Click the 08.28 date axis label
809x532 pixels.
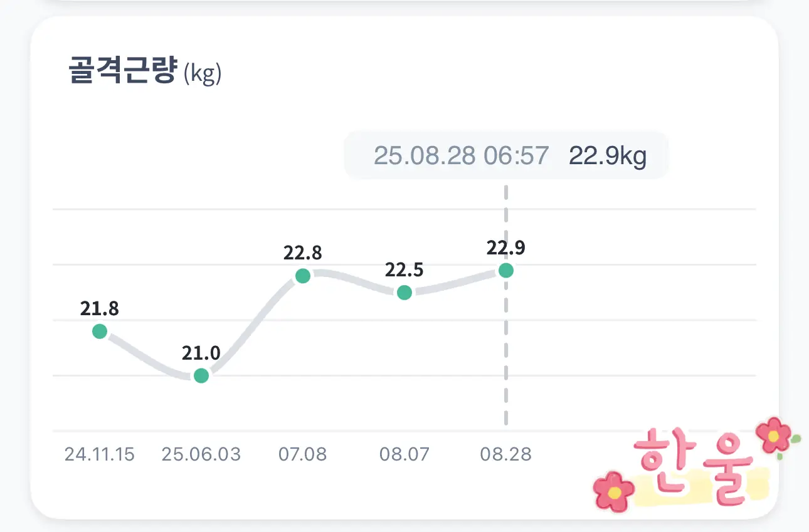coord(506,454)
